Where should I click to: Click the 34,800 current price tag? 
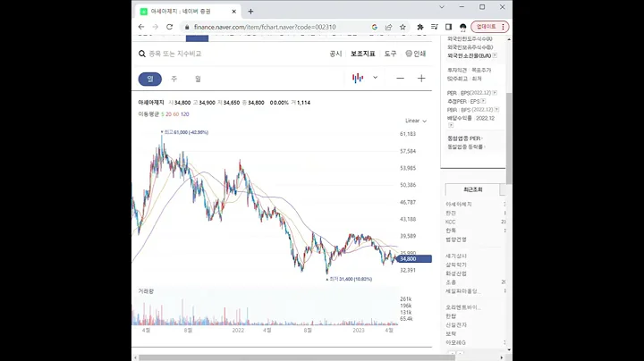[414, 259]
